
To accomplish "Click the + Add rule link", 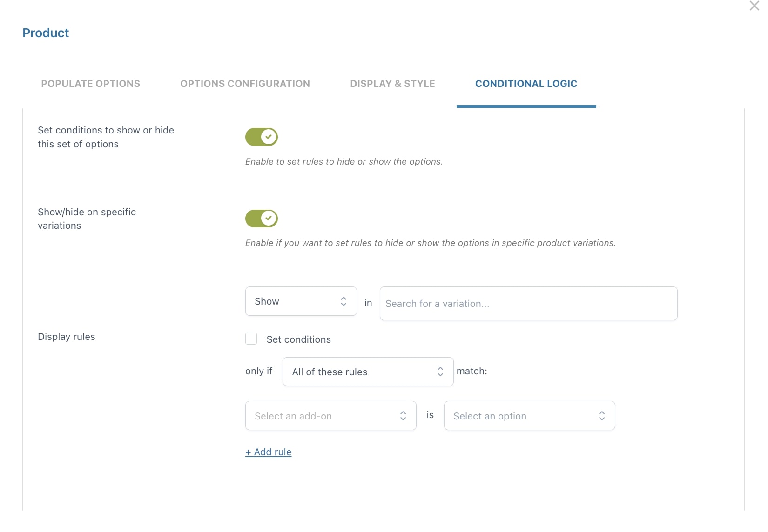I will 269,452.
